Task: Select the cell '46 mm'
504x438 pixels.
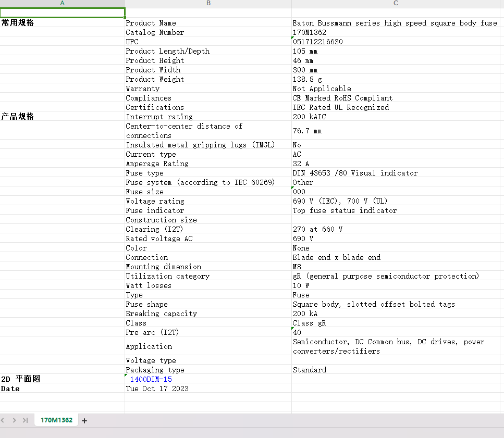Action: click(396, 60)
